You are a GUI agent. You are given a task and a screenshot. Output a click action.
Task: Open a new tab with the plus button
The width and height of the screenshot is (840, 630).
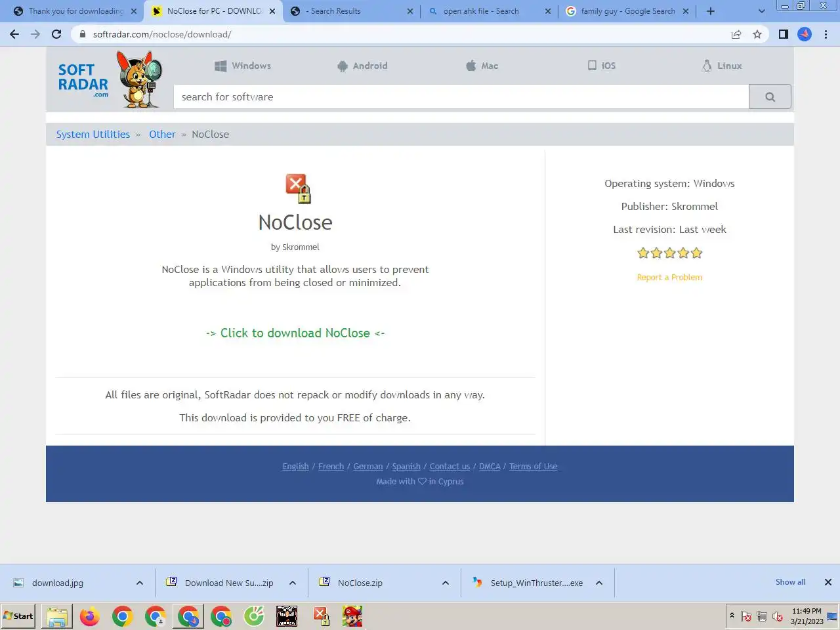point(711,11)
